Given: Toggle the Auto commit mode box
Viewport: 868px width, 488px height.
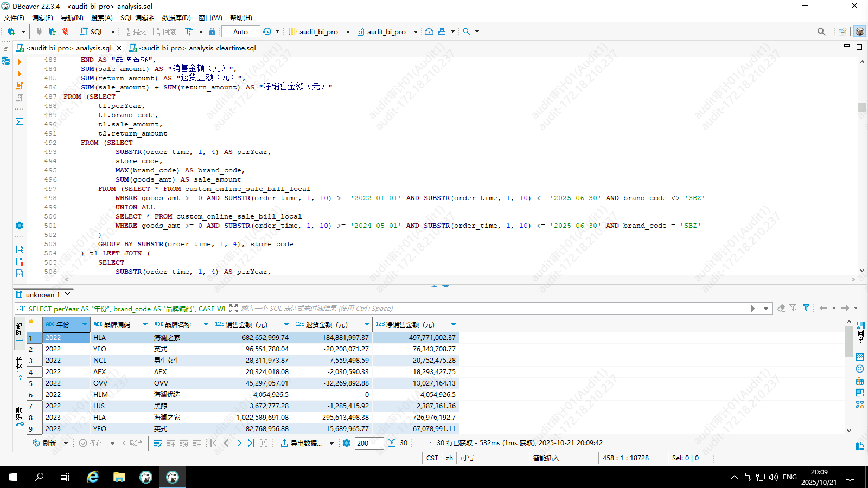Looking at the screenshot, I should (240, 31).
